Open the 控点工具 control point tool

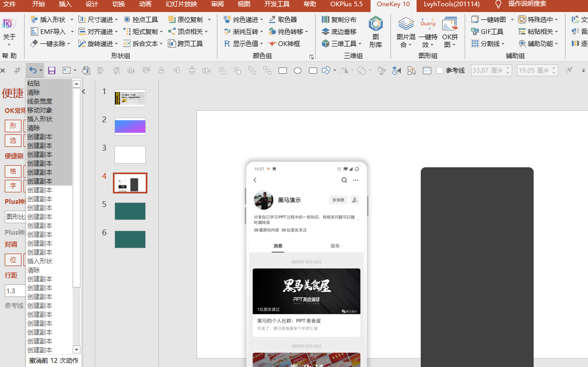[141, 19]
